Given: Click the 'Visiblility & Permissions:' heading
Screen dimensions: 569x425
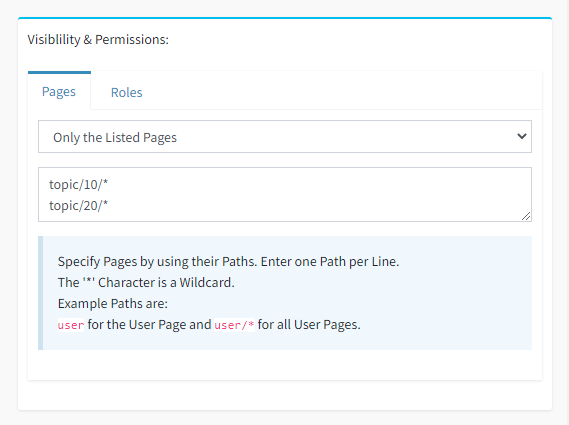Looking at the screenshot, I should pos(98,40).
